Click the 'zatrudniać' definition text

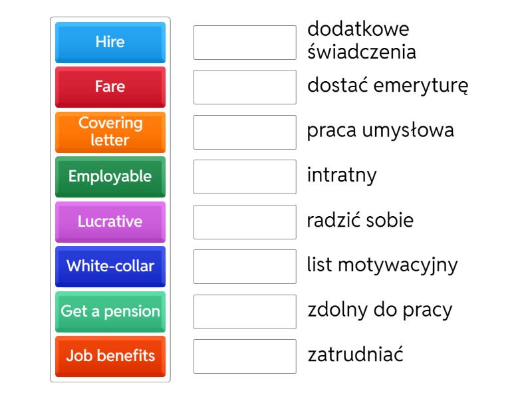coord(355,354)
